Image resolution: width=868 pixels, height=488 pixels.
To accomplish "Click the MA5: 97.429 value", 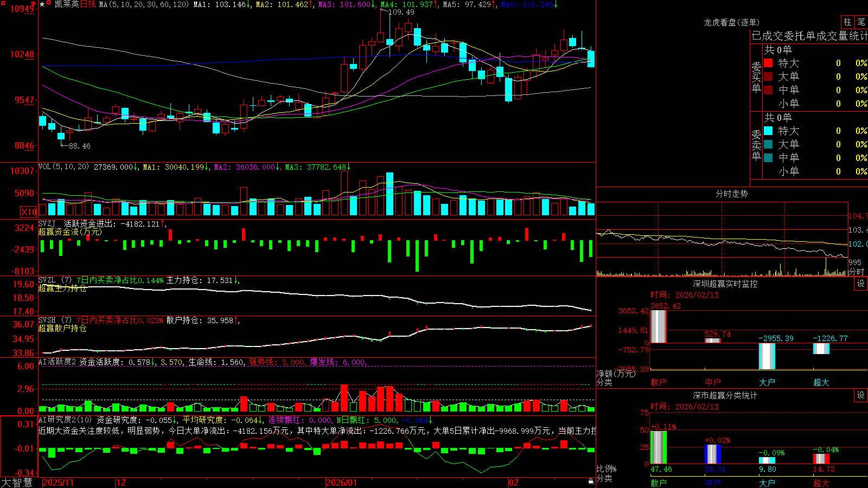I will pyautogui.click(x=469, y=4).
